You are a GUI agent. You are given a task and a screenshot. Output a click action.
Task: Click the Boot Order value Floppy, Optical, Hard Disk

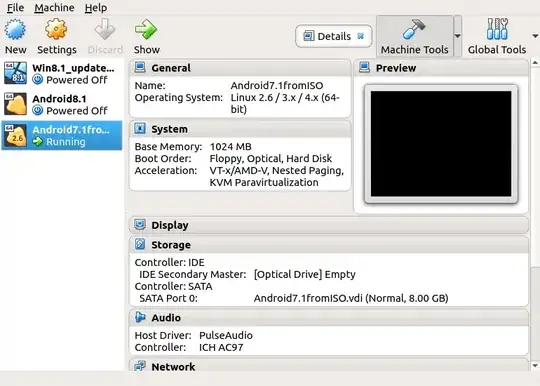[x=271, y=158]
